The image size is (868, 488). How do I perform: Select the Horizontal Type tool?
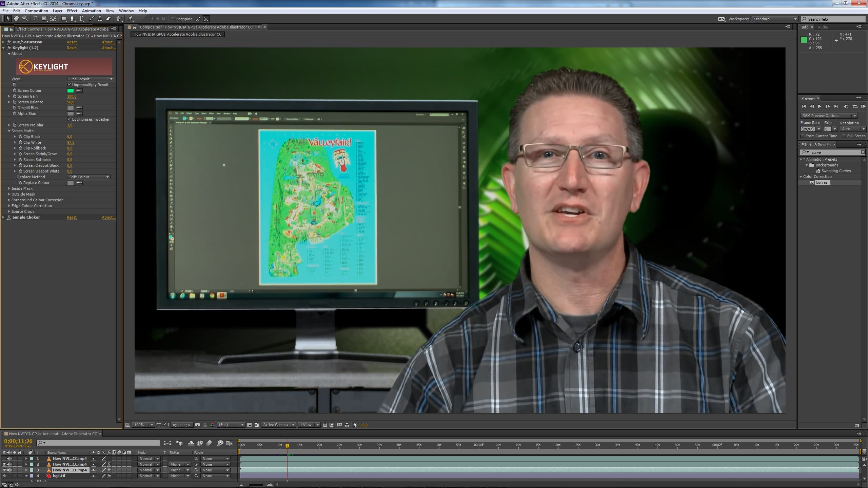81,19
